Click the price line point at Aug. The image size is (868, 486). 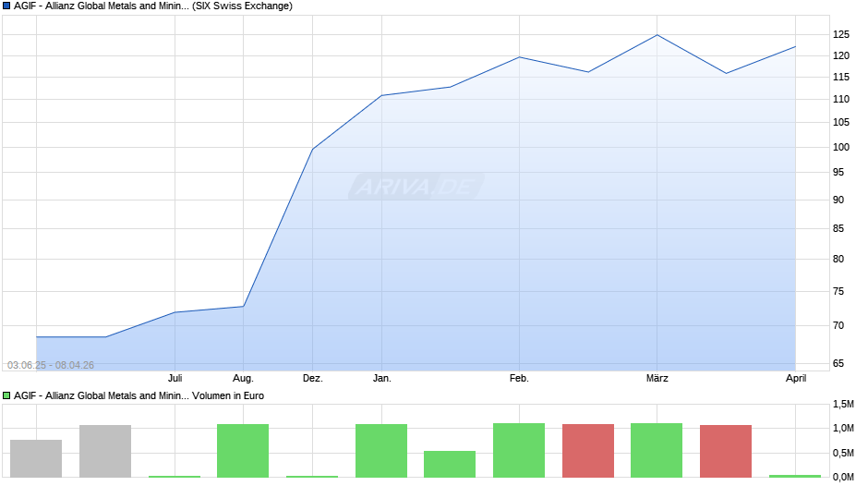click(x=244, y=307)
